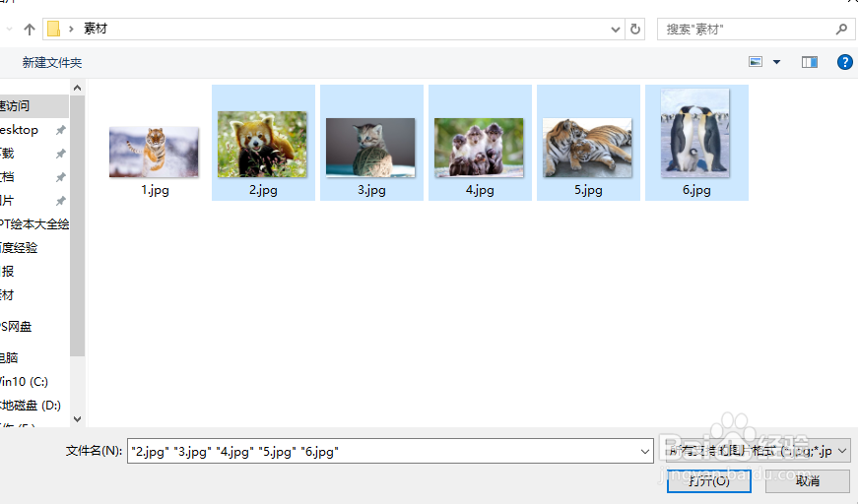Expand the path chevron before 素材
The image size is (858, 504).
[71, 29]
